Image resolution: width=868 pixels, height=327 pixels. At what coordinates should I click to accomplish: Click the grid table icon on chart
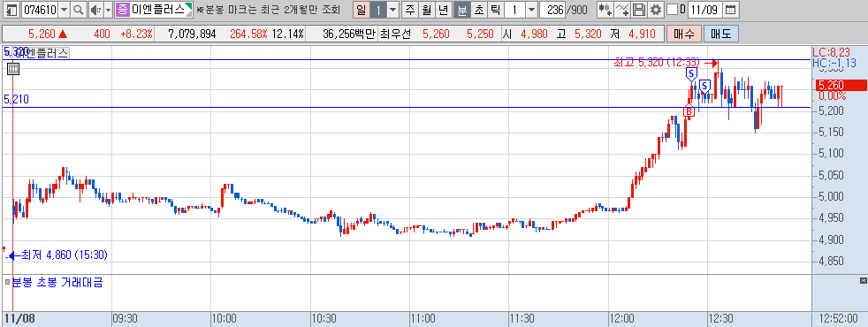(x=14, y=69)
